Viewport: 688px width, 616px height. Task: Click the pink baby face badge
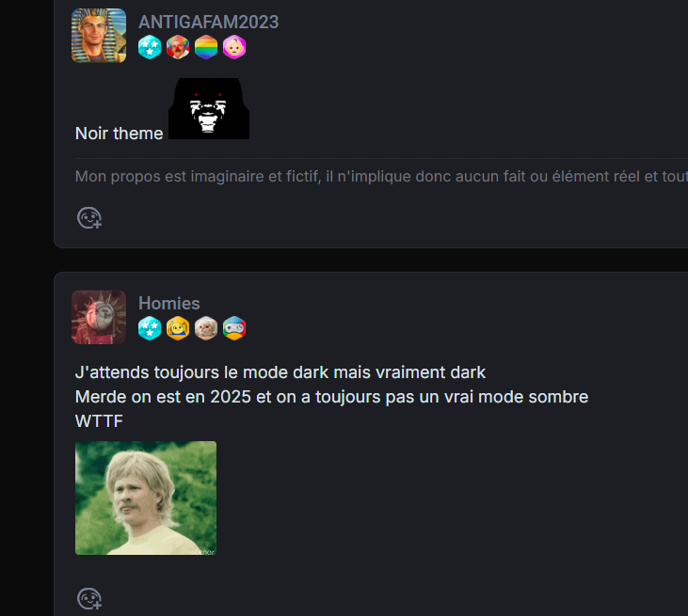click(x=233, y=47)
